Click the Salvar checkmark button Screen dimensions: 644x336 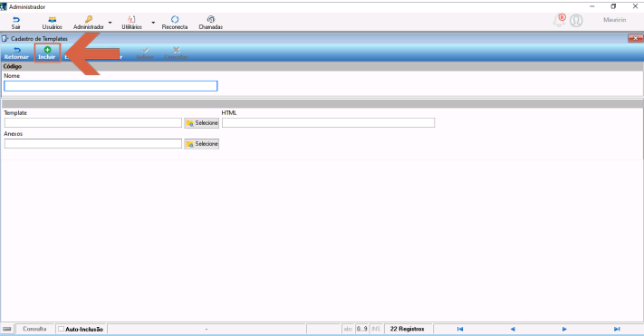(x=145, y=53)
